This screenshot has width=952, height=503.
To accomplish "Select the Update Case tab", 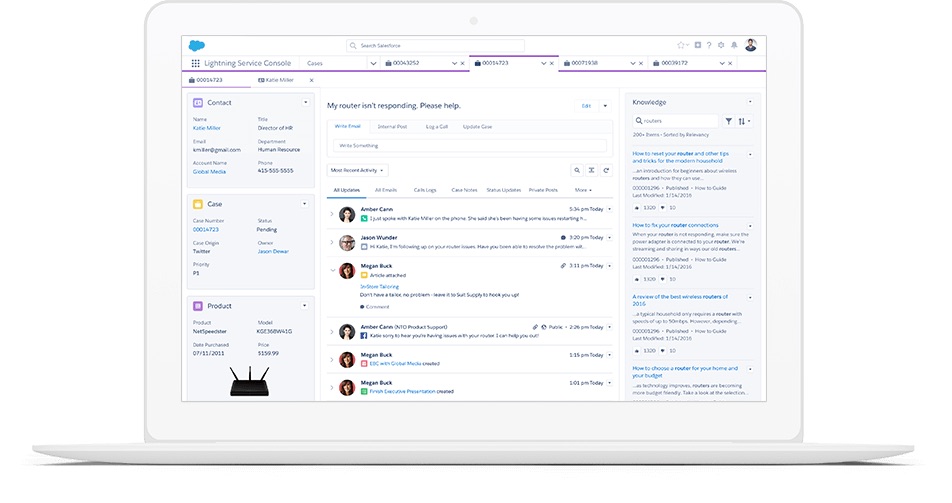I will tap(477, 127).
